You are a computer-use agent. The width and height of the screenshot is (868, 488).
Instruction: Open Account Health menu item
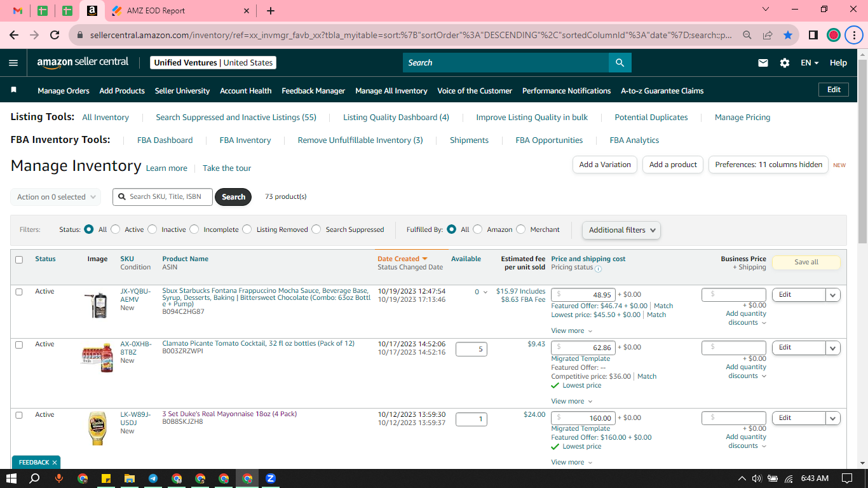tap(246, 91)
